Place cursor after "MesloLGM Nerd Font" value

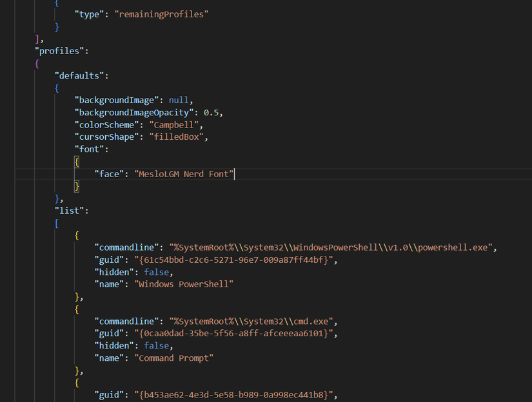point(234,174)
